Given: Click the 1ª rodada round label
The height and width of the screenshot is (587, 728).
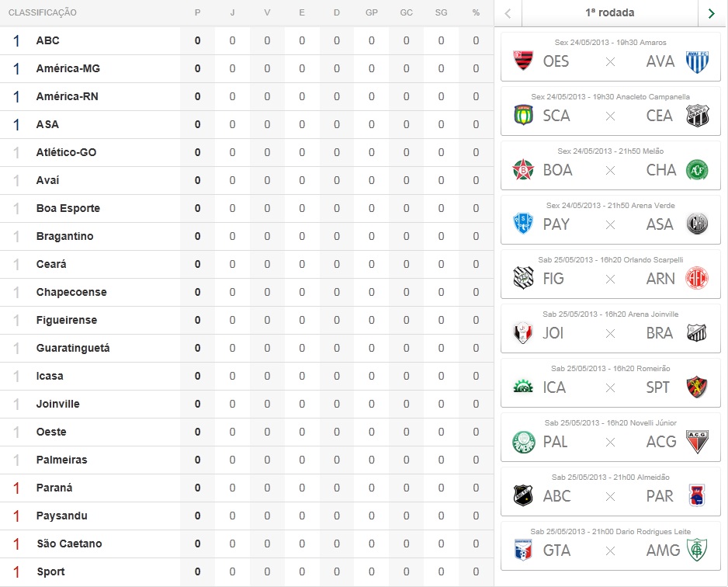Looking at the screenshot, I should pos(609,13).
